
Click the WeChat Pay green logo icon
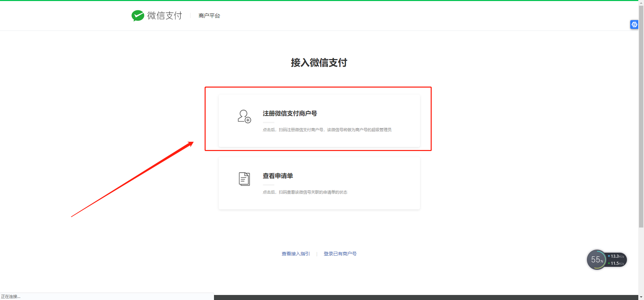point(138,16)
